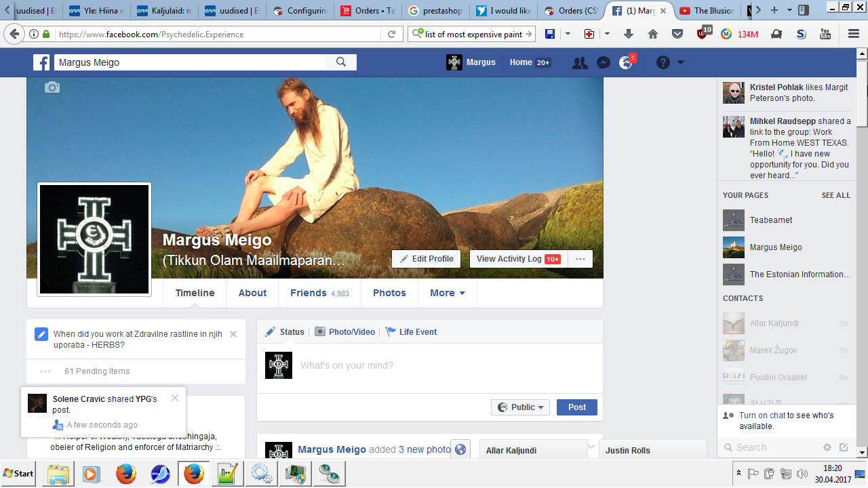Open dropdown arrow beside the save icon
The image size is (868, 488).
tap(568, 34)
